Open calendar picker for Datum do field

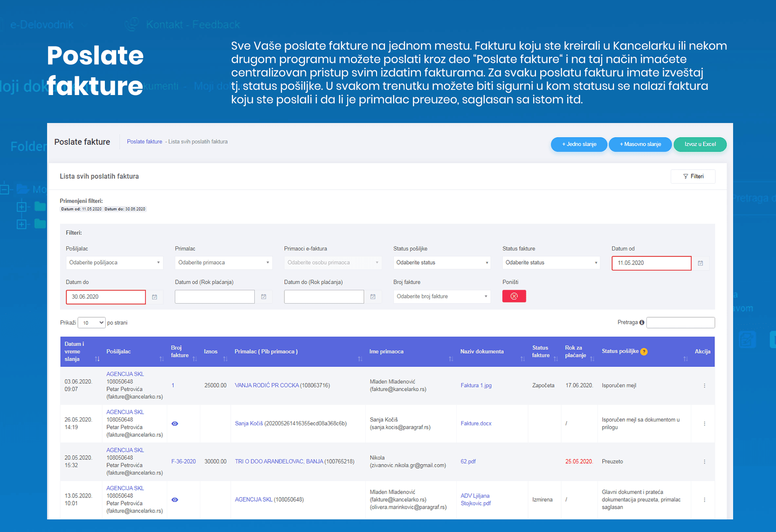[154, 297]
